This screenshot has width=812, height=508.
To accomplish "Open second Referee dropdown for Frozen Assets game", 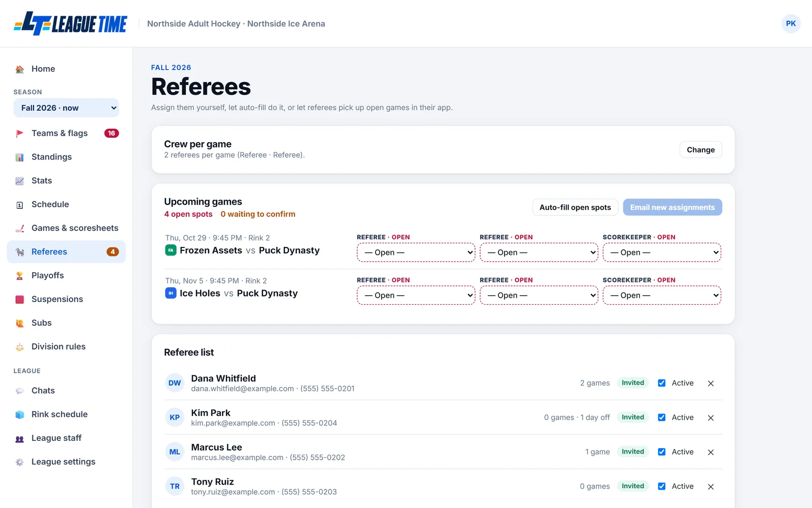I will click(539, 252).
